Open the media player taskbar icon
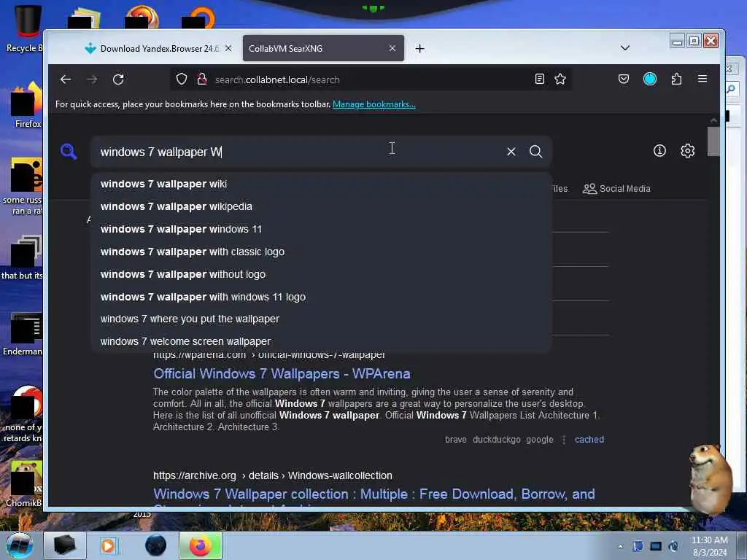Image resolution: width=747 pixels, height=560 pixels. pyautogui.click(x=109, y=545)
